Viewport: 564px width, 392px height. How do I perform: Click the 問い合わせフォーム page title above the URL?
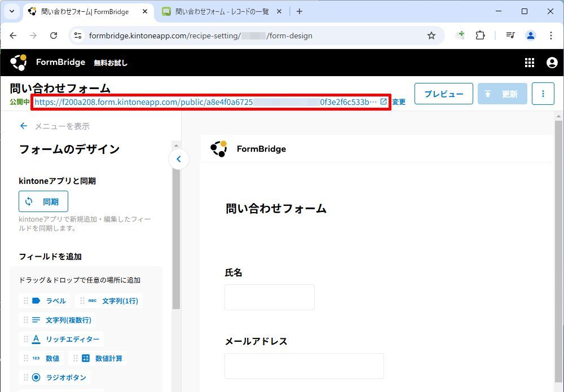point(60,88)
